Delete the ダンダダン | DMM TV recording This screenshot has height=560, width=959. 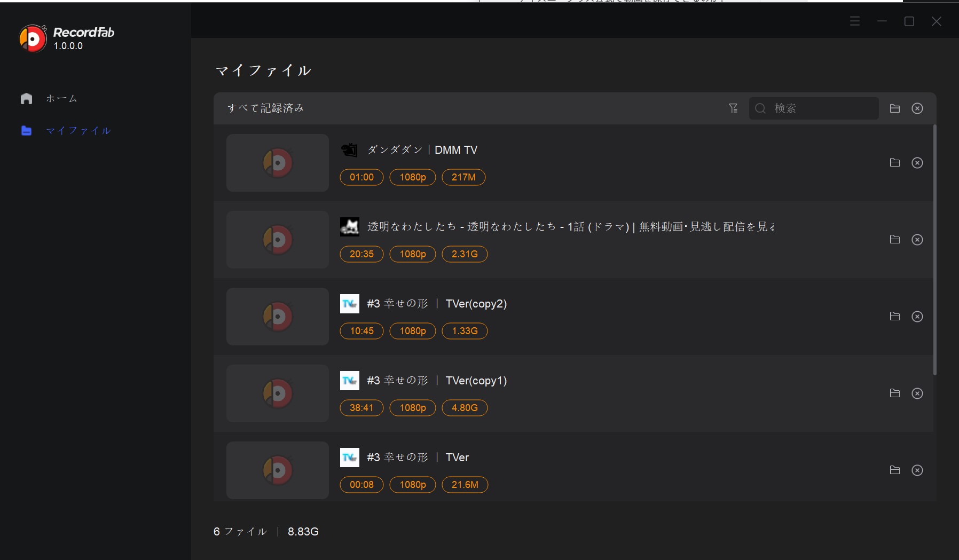[917, 163]
